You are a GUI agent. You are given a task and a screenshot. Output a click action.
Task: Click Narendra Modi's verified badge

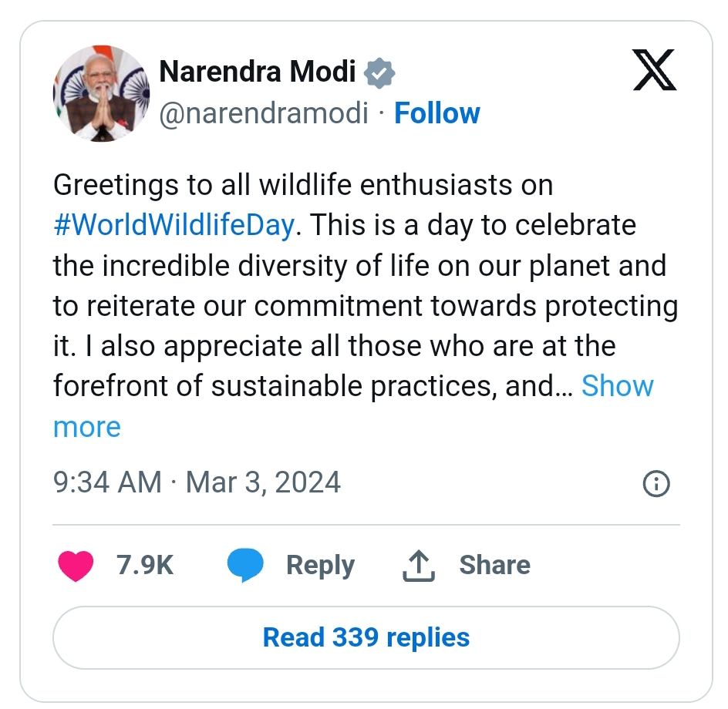[x=381, y=72]
